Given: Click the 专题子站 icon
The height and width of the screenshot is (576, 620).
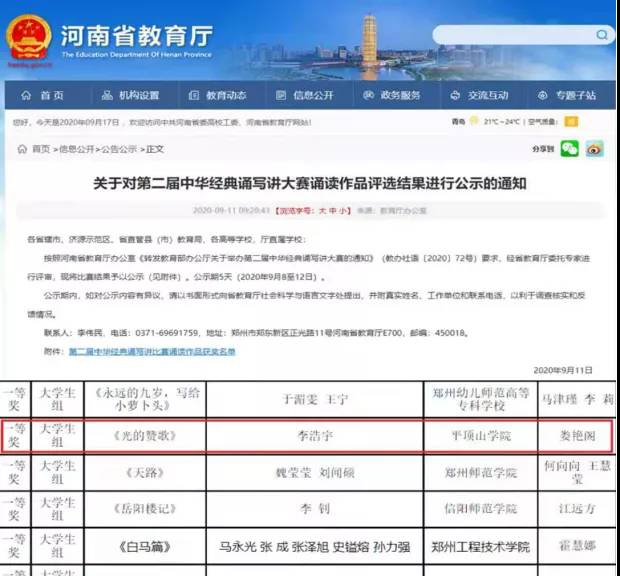Looking at the screenshot, I should (543, 95).
